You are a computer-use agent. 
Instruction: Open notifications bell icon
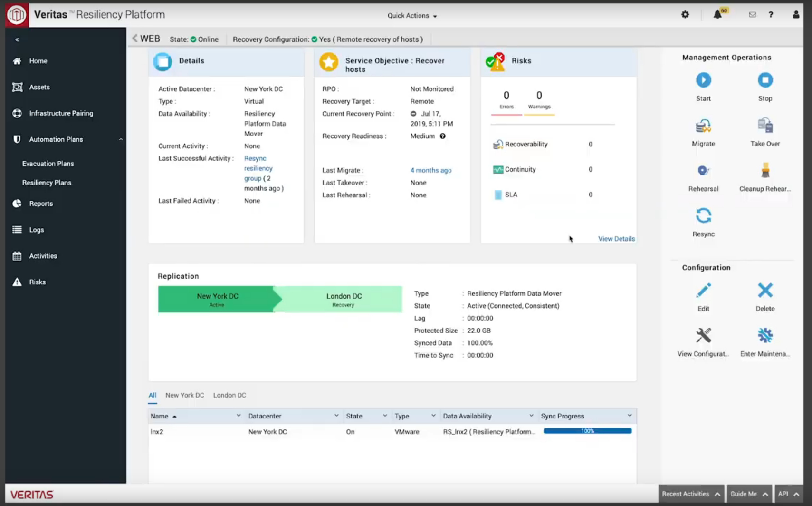[x=717, y=15]
